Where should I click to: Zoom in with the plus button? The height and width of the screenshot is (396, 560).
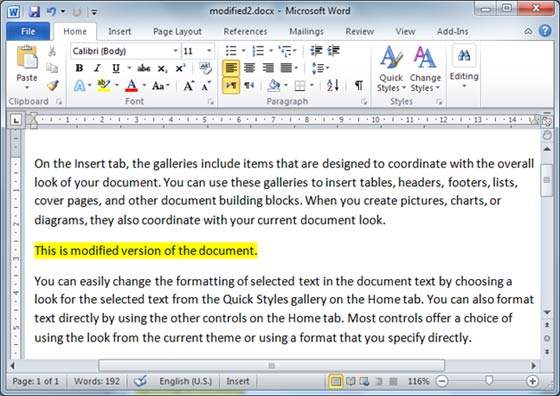pos(532,381)
